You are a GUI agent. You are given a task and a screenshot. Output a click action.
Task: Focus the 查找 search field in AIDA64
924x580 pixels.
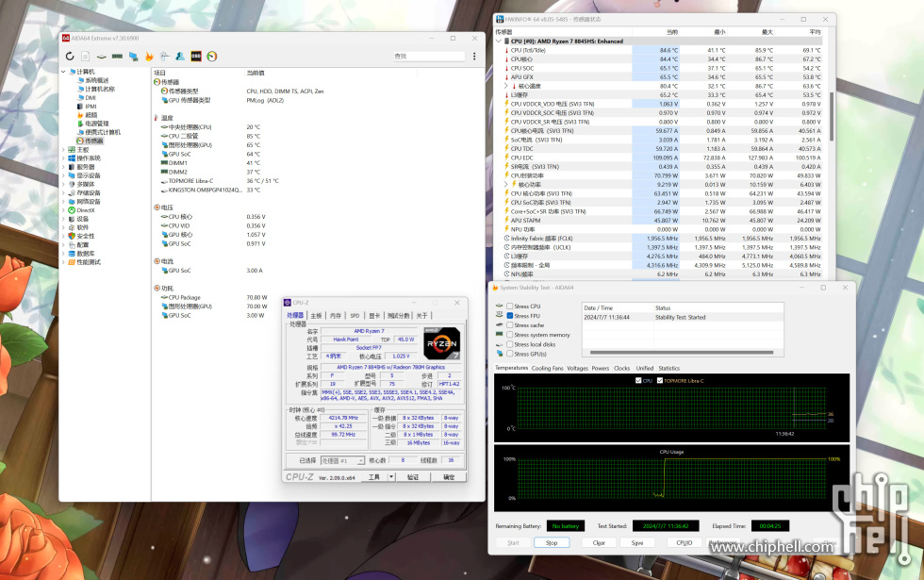tap(429, 56)
